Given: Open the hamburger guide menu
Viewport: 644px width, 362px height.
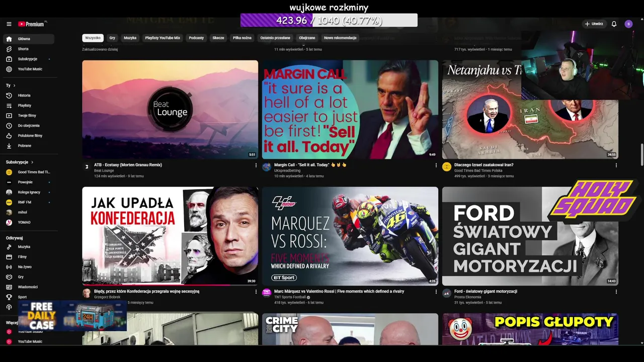Looking at the screenshot, I should tap(9, 24).
